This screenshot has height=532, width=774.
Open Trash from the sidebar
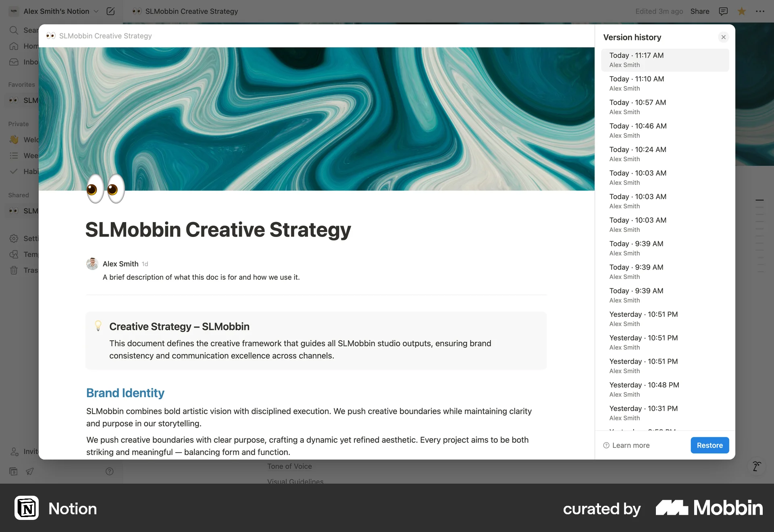coord(14,270)
